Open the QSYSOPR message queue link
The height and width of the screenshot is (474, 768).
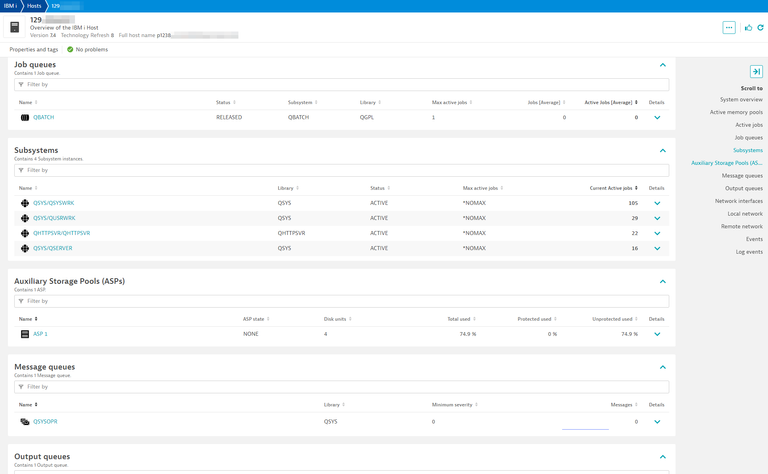45,422
